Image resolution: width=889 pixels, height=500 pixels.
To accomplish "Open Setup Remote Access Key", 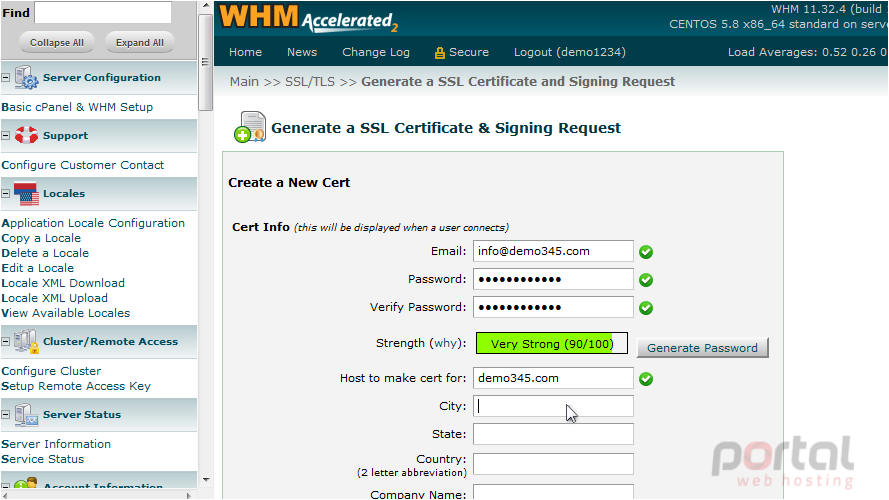I will 76,386.
